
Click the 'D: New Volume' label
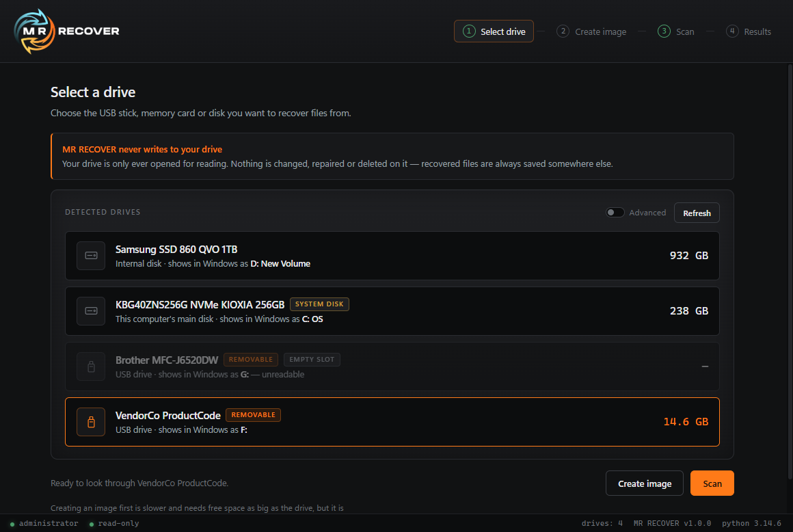tap(280, 264)
